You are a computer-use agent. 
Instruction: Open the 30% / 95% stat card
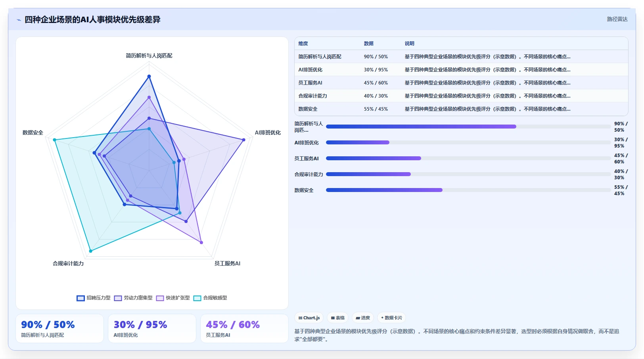[152, 328]
